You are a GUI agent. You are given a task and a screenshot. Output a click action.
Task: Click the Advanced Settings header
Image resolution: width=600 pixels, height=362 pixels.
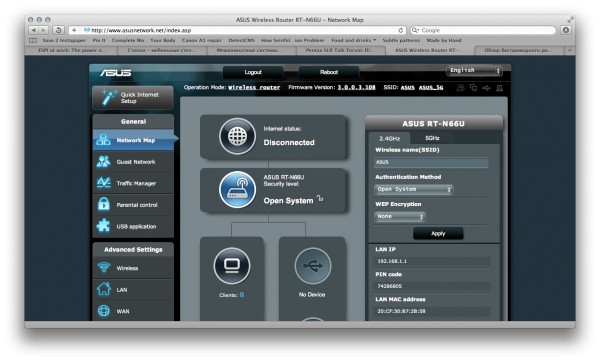tap(133, 249)
